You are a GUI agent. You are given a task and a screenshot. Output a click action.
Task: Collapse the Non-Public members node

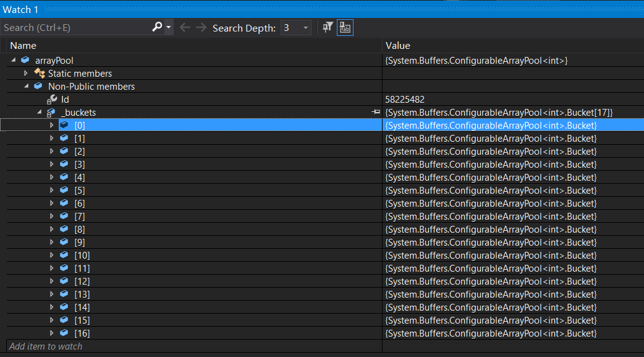[x=26, y=86]
